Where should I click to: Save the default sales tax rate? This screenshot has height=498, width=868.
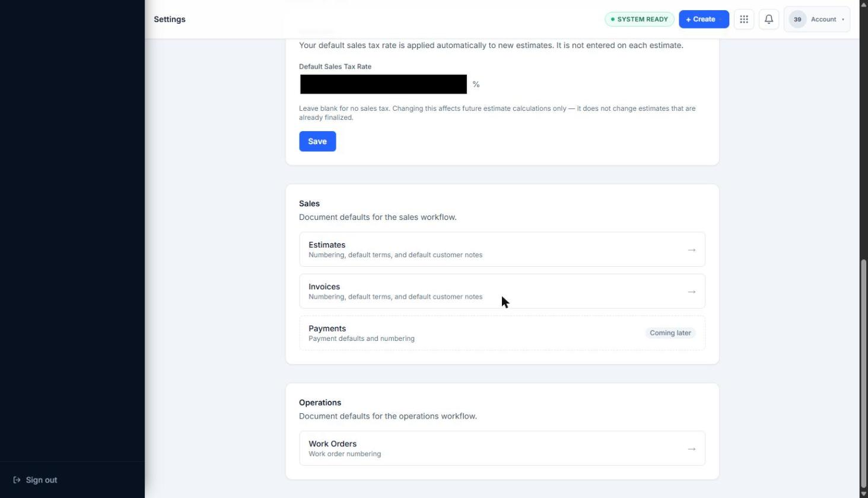317,141
